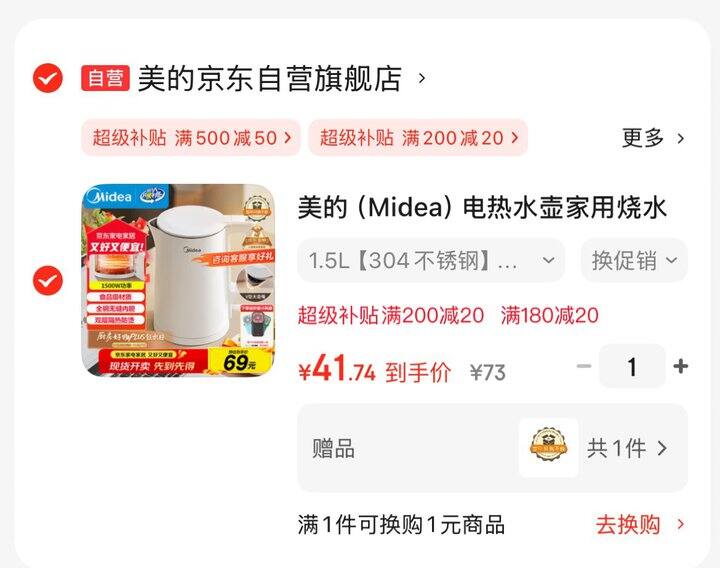This screenshot has width=720, height=568.
Task: Open 美的京东自营旗舰店 store page
Action: click(270, 79)
